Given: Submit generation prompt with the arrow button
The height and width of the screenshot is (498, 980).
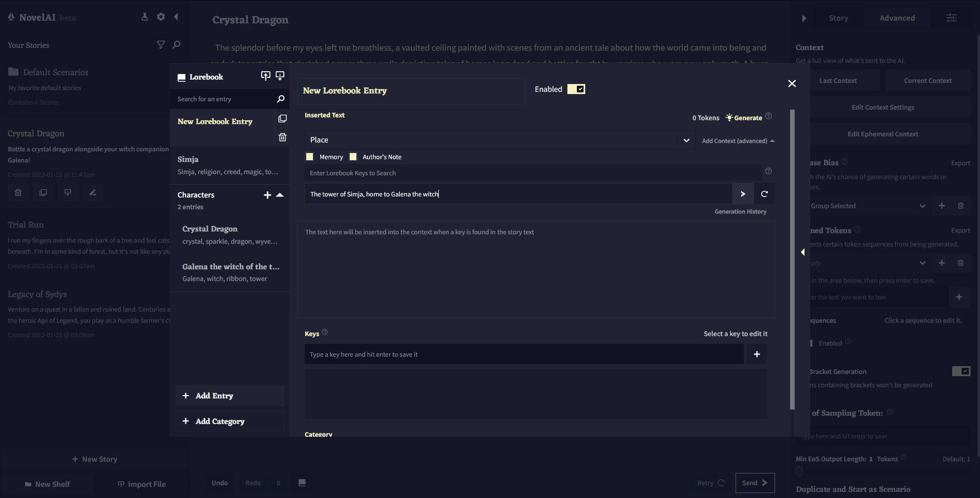Looking at the screenshot, I should tap(743, 194).
